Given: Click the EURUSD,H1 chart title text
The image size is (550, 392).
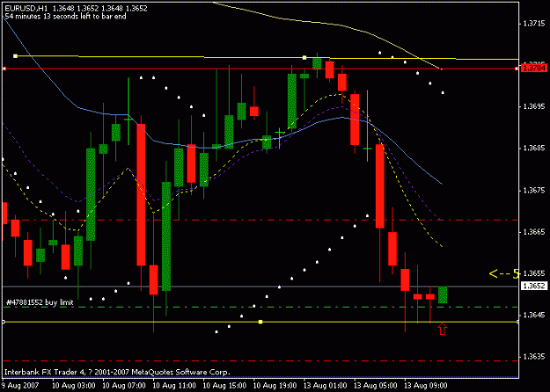Looking at the screenshot, I should (26, 8).
